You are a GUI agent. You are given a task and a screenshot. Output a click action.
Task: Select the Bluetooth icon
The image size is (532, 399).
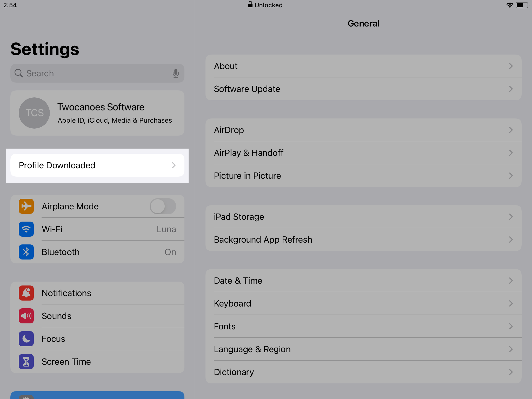click(26, 252)
